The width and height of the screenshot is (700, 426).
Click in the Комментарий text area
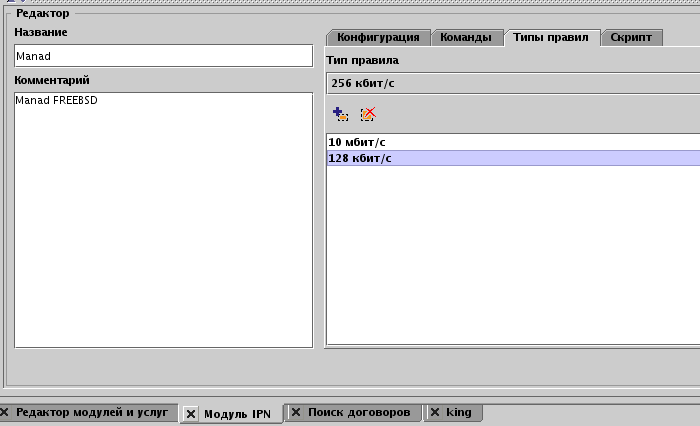click(x=163, y=220)
